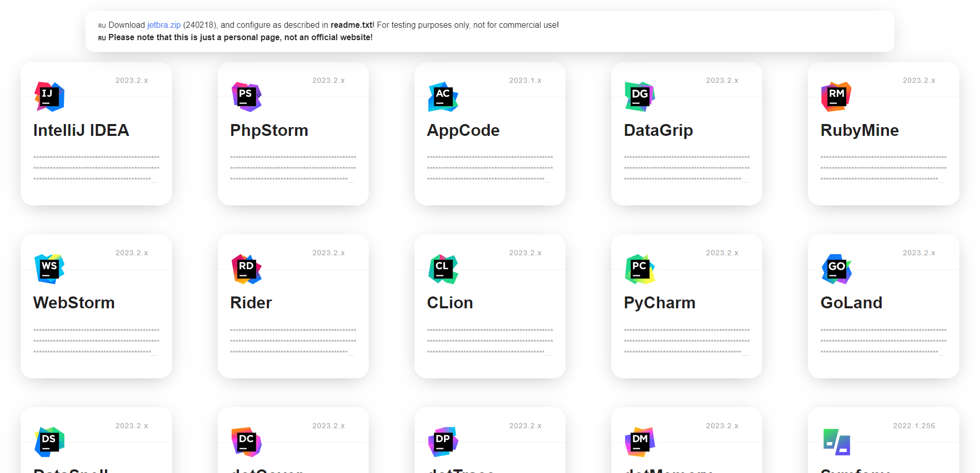
Task: Click the DataGrip DG logo icon
Action: pos(640,97)
